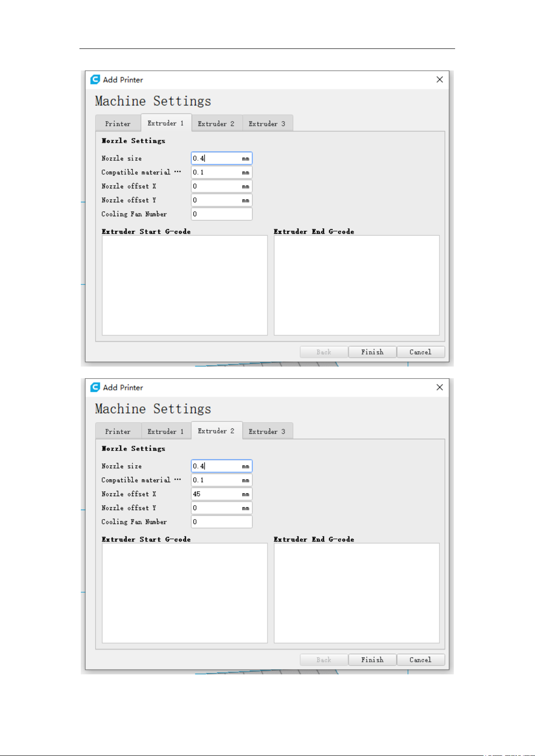
Task: Click Nozzle offset X field showing 45
Action: coord(222,494)
